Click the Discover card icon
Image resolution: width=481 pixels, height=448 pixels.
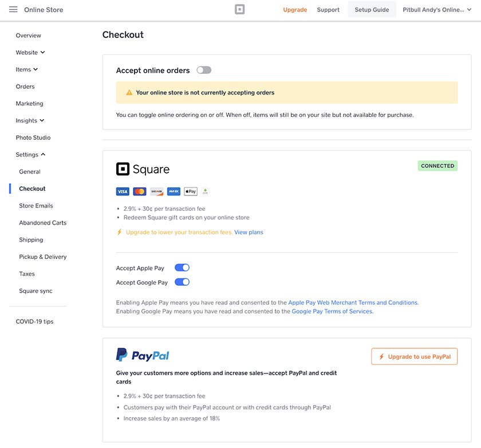[156, 191]
